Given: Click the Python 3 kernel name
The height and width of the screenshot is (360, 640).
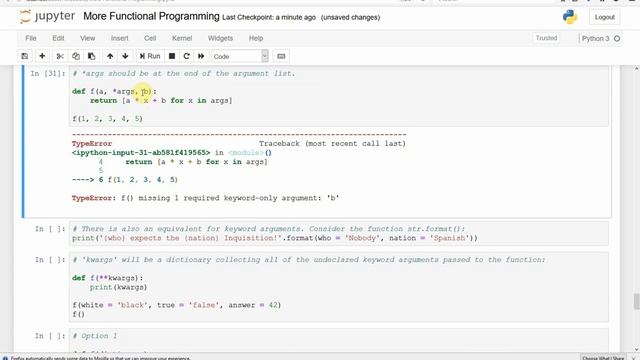Looking at the screenshot, I should (x=596, y=38).
